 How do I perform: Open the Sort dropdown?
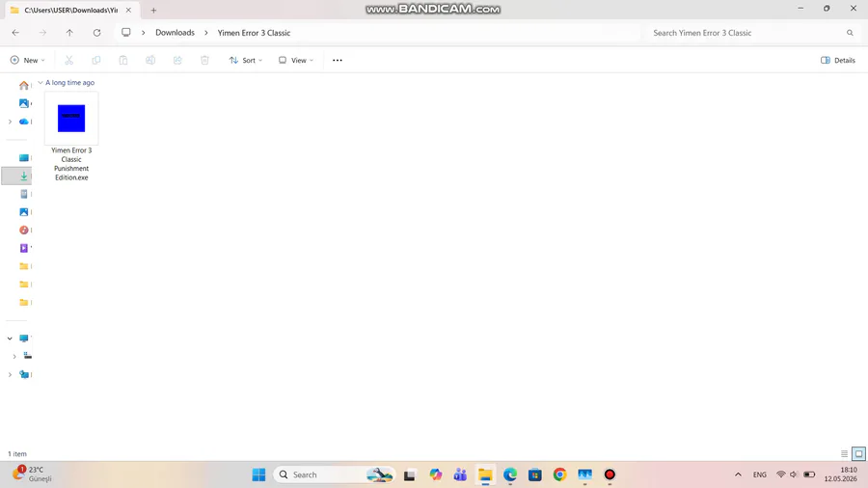(x=246, y=61)
